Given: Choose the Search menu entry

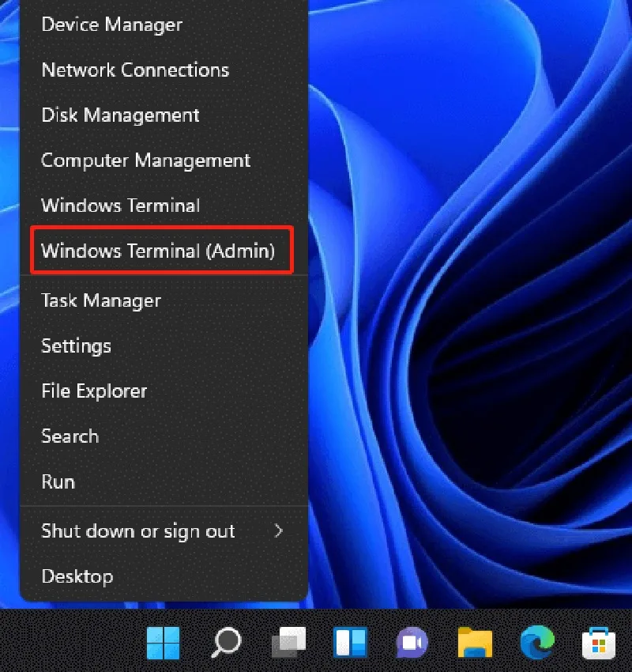Looking at the screenshot, I should tap(164, 436).
